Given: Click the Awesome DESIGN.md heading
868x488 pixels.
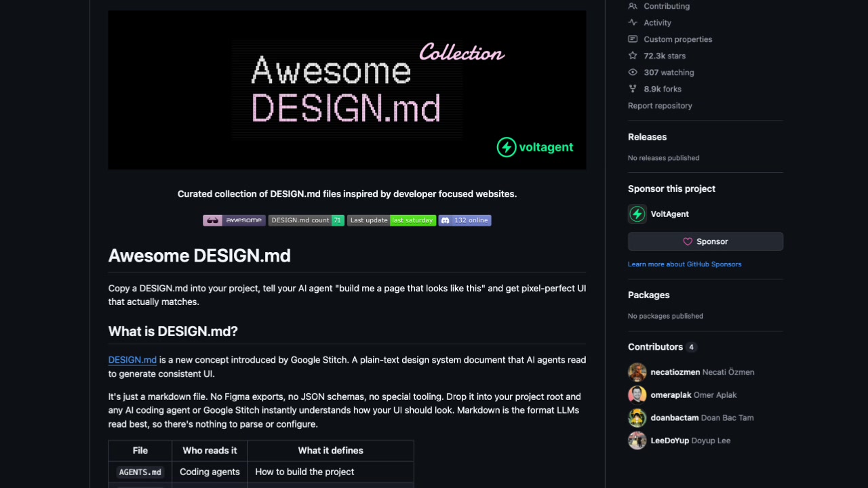Looking at the screenshot, I should [199, 256].
